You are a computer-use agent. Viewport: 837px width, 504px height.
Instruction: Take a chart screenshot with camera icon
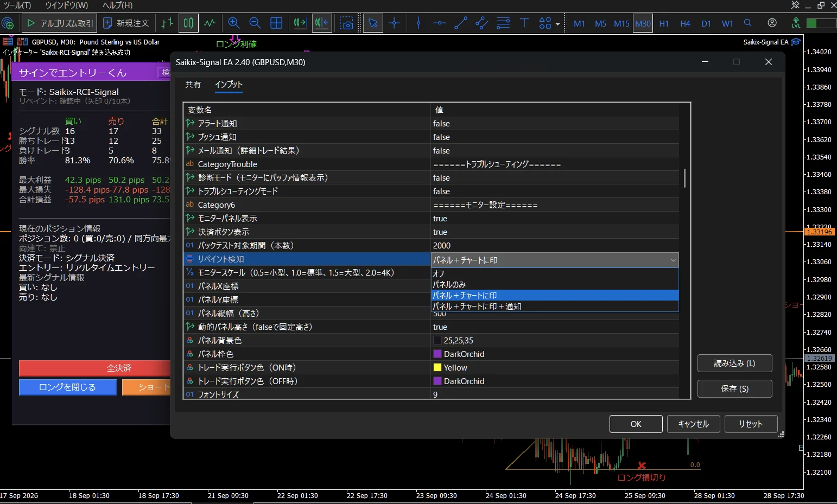click(346, 23)
